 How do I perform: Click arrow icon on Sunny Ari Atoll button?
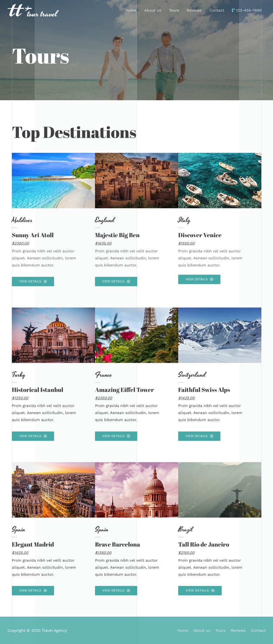click(45, 282)
